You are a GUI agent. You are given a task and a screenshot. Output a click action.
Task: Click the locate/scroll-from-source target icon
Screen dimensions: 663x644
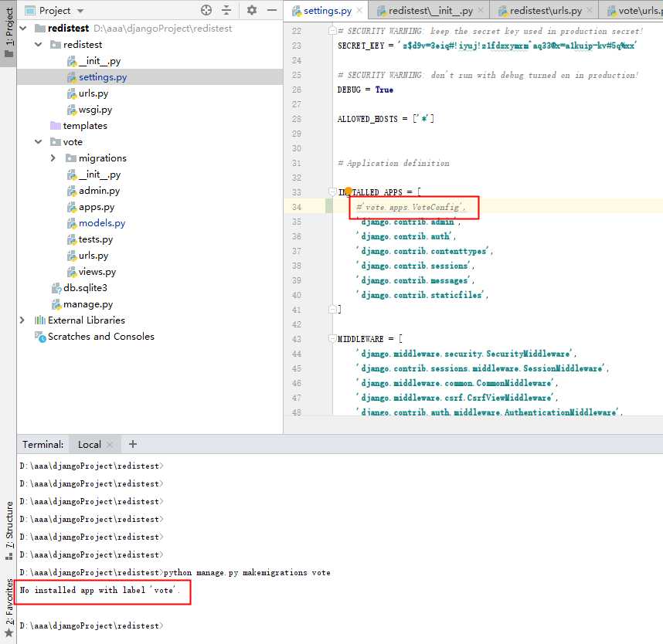[206, 10]
